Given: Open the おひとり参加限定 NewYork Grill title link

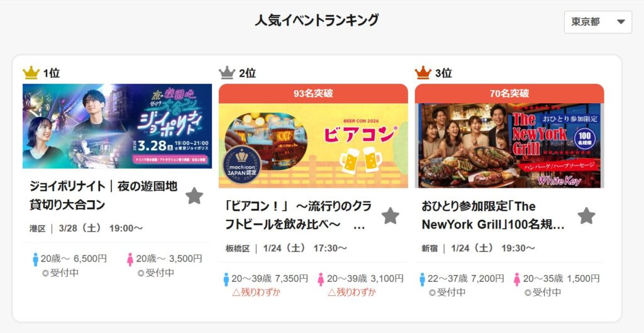Looking at the screenshot, I should (x=493, y=215).
